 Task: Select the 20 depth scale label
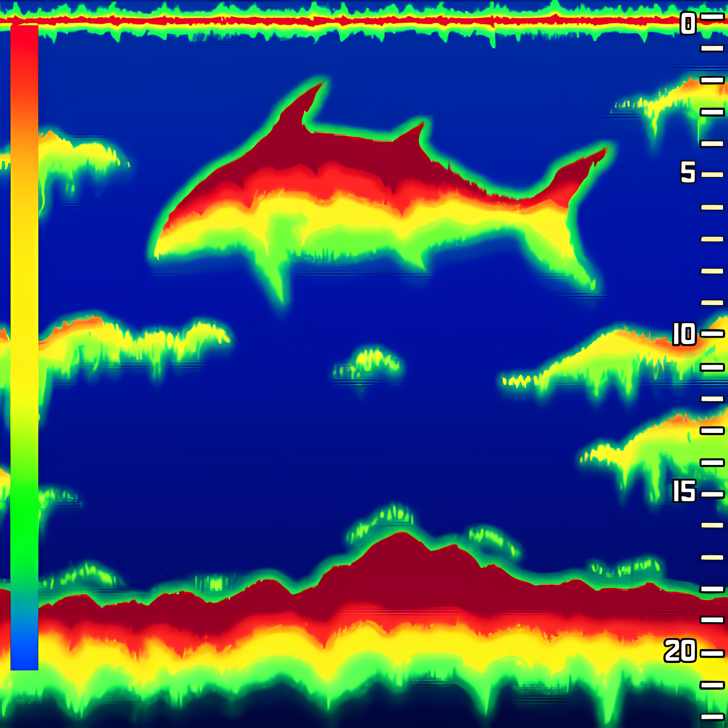(680, 651)
